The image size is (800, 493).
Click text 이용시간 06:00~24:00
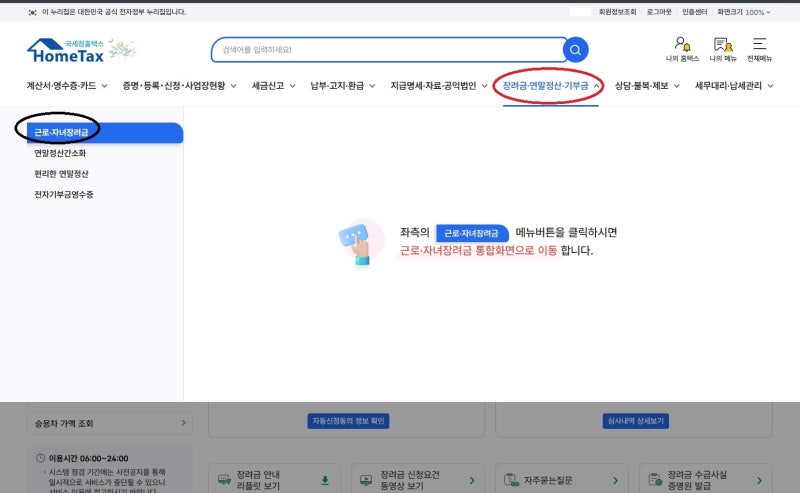(88, 458)
